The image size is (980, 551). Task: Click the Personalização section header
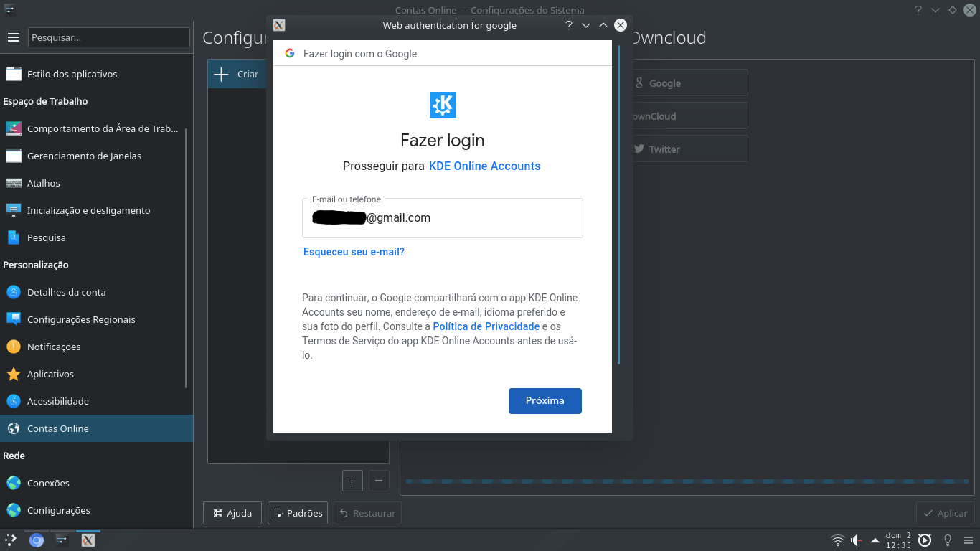(x=36, y=265)
